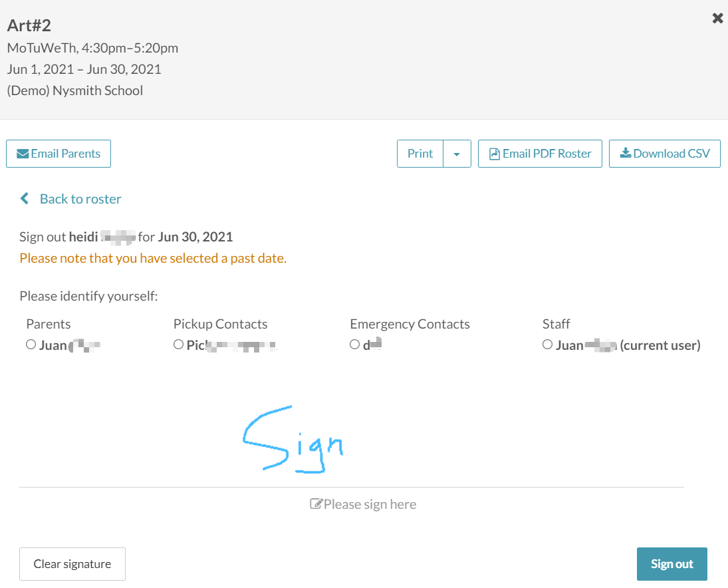Click the Clear signature button
Viewport: 728px width, 588px height.
coord(72,564)
